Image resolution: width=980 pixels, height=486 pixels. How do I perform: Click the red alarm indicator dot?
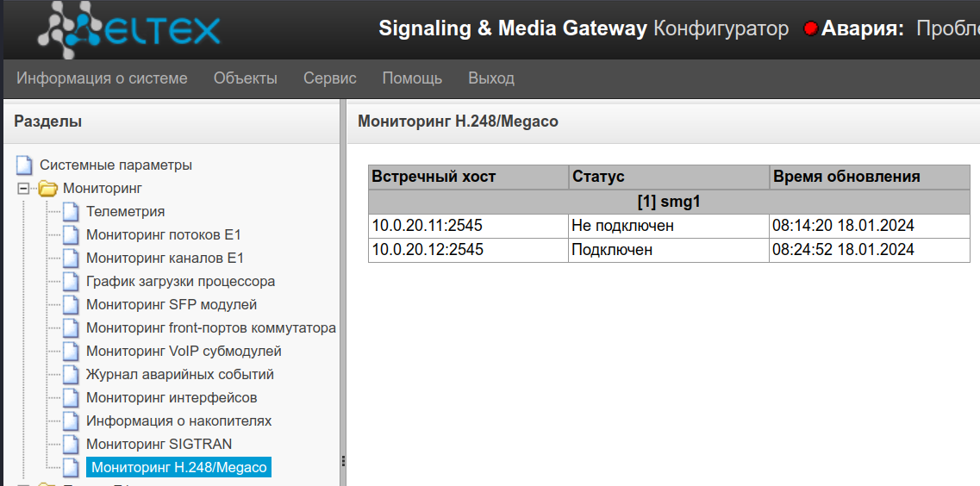coord(810,29)
